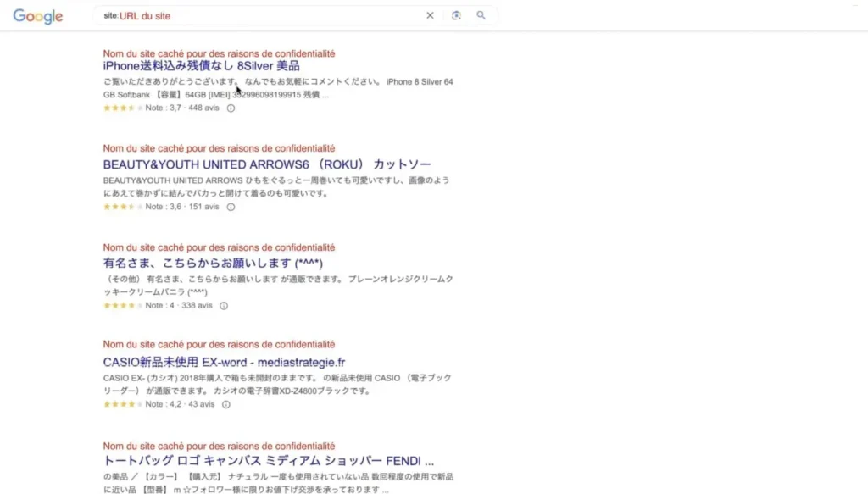Click the text 'Note : 4,2 · 43 avis'
The width and height of the screenshot is (868, 494).
[180, 404]
